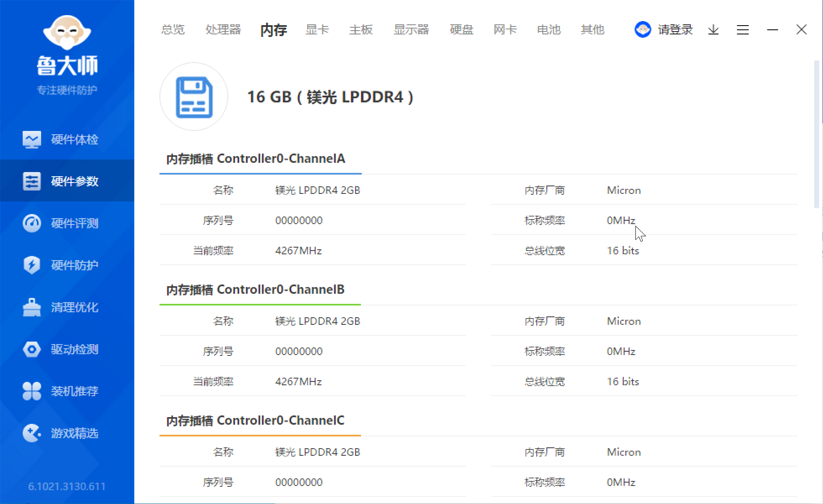
Task: Open 硬件评测 gauge icon in sidebar
Action: coord(32,223)
